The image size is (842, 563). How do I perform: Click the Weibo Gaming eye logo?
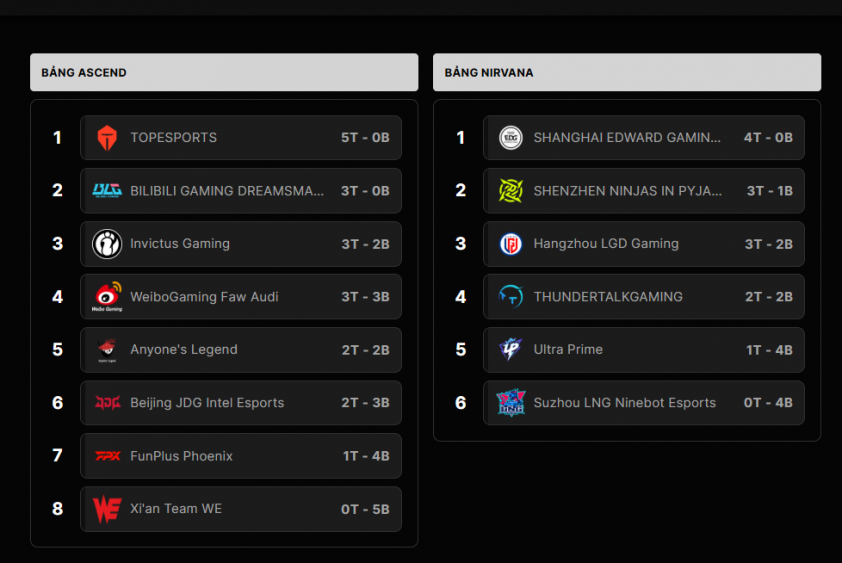(x=107, y=297)
